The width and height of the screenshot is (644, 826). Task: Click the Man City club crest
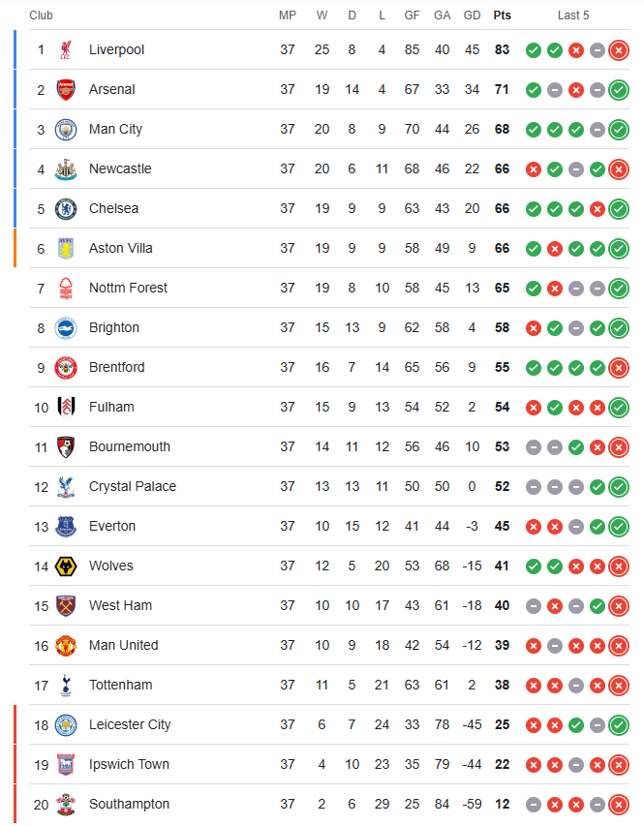[x=66, y=130]
